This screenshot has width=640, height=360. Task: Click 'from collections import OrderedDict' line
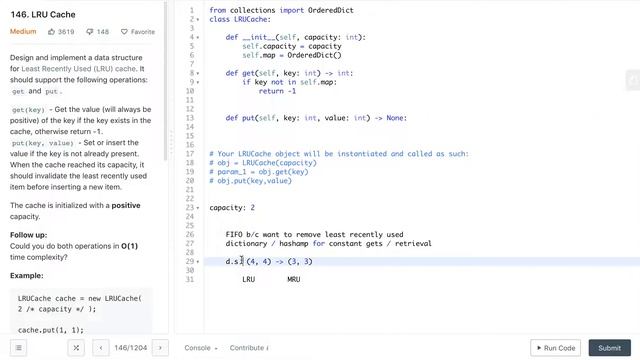pos(281,10)
